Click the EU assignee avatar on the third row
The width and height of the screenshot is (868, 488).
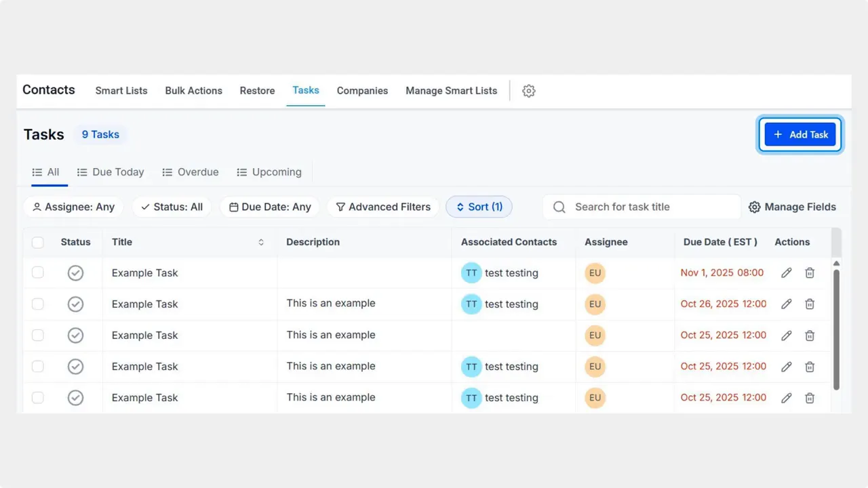[x=595, y=335]
